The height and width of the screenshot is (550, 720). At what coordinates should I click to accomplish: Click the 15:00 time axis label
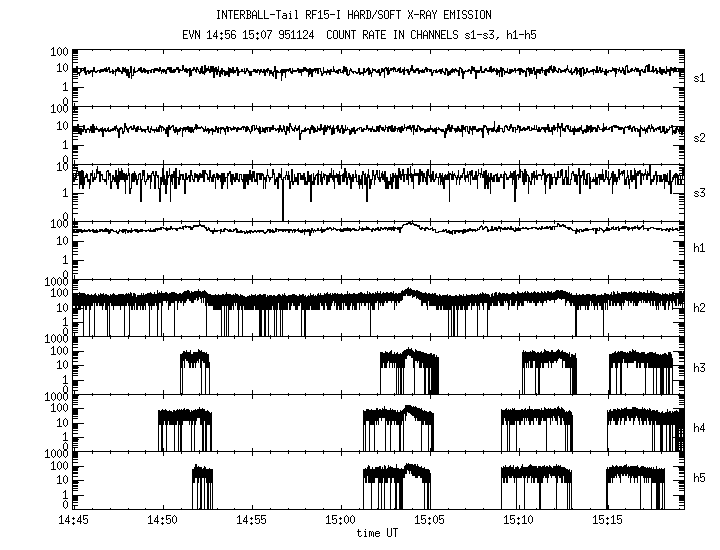(x=340, y=520)
